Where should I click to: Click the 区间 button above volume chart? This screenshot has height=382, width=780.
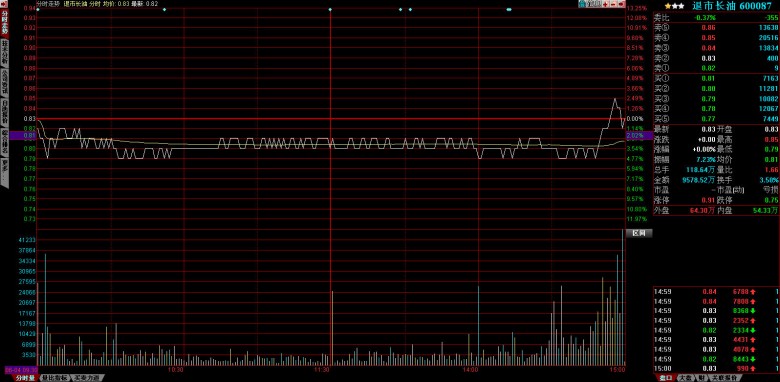pos(639,233)
